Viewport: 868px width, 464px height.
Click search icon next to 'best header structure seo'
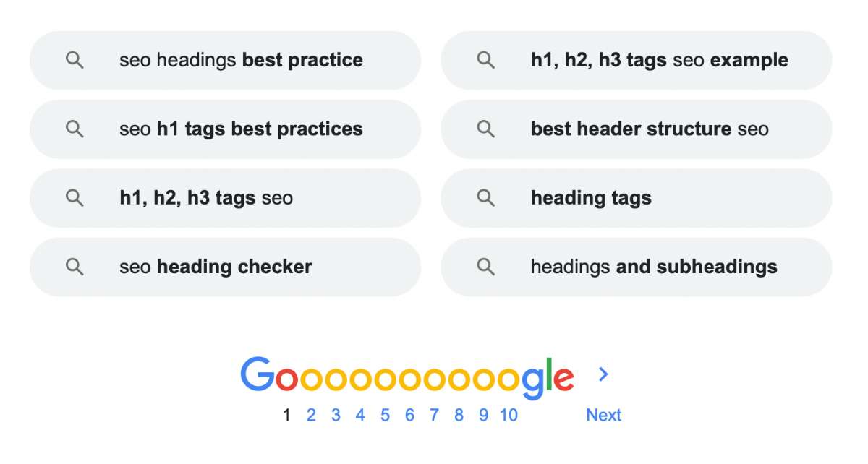point(486,129)
